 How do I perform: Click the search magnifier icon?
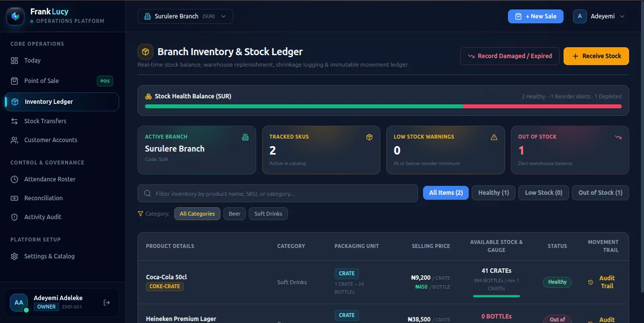tap(147, 194)
